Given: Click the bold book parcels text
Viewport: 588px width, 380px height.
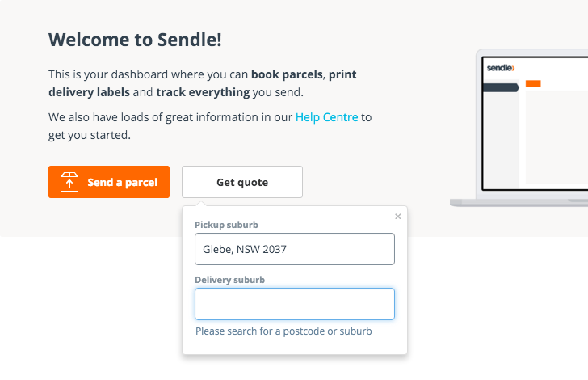Looking at the screenshot, I should pyautogui.click(x=287, y=74).
